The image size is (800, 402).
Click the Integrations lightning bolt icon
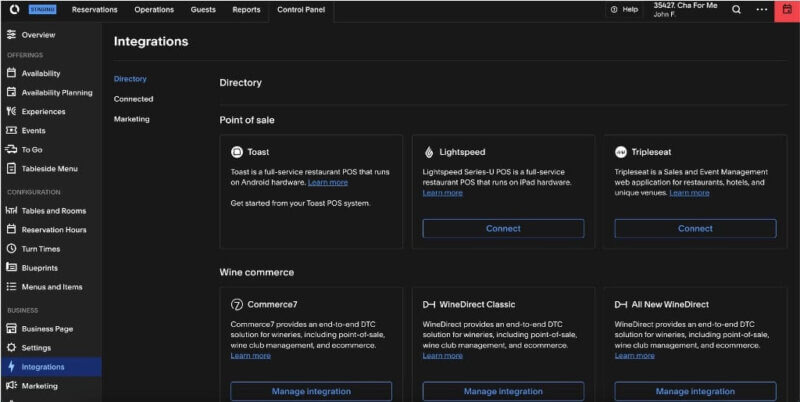pyautogui.click(x=11, y=367)
